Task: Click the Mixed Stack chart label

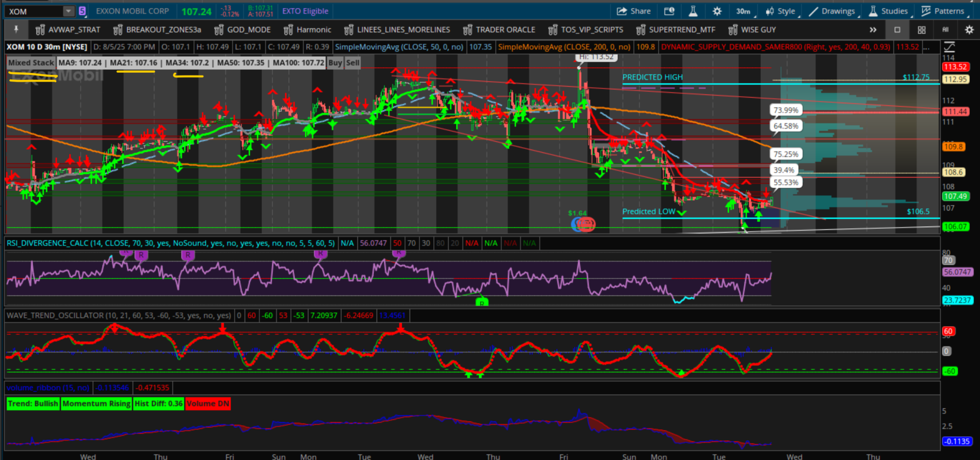Action: (31, 63)
